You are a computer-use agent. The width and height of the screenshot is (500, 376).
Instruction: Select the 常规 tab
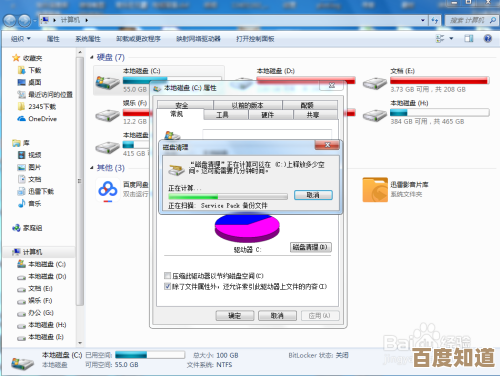177,114
